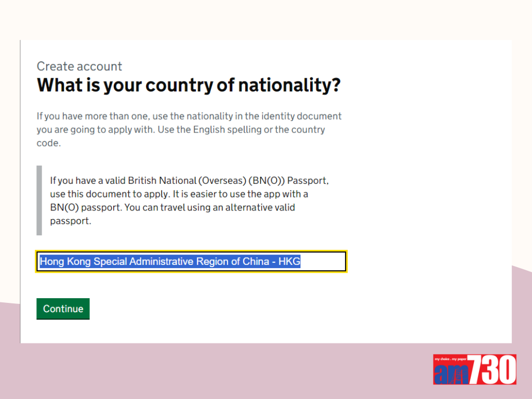
Task: Click the red 'am' part of logo
Action: pos(452,373)
